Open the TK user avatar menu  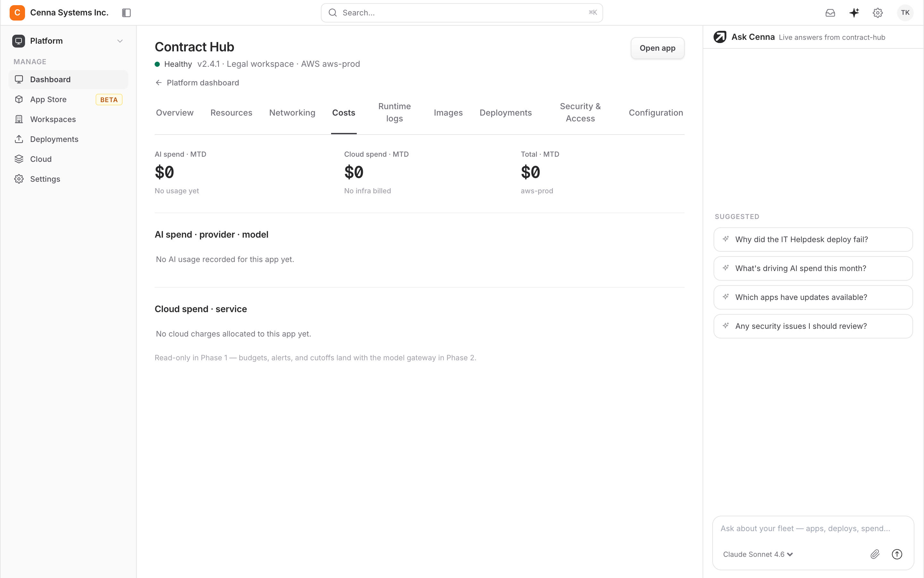pyautogui.click(x=905, y=13)
